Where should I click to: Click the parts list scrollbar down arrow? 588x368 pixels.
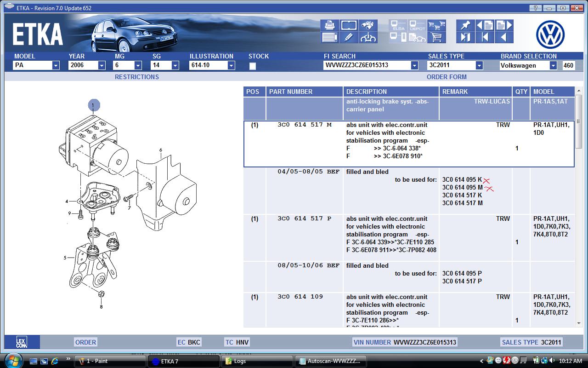pyautogui.click(x=579, y=323)
